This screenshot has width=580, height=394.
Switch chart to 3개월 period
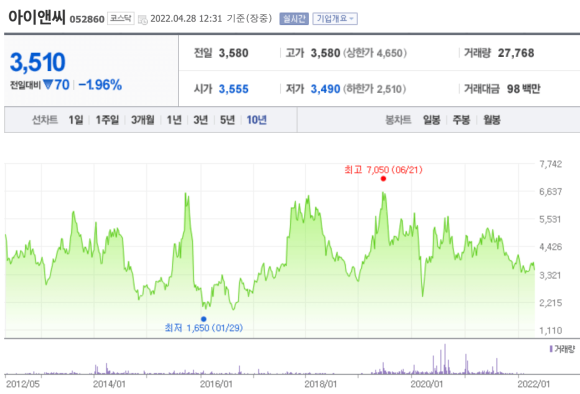pyautogui.click(x=143, y=120)
